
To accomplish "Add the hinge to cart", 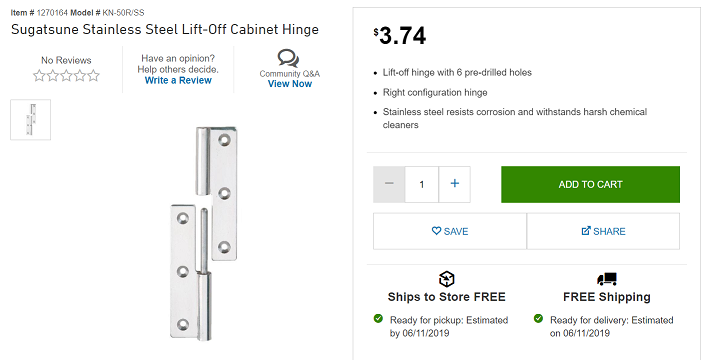I will point(590,184).
